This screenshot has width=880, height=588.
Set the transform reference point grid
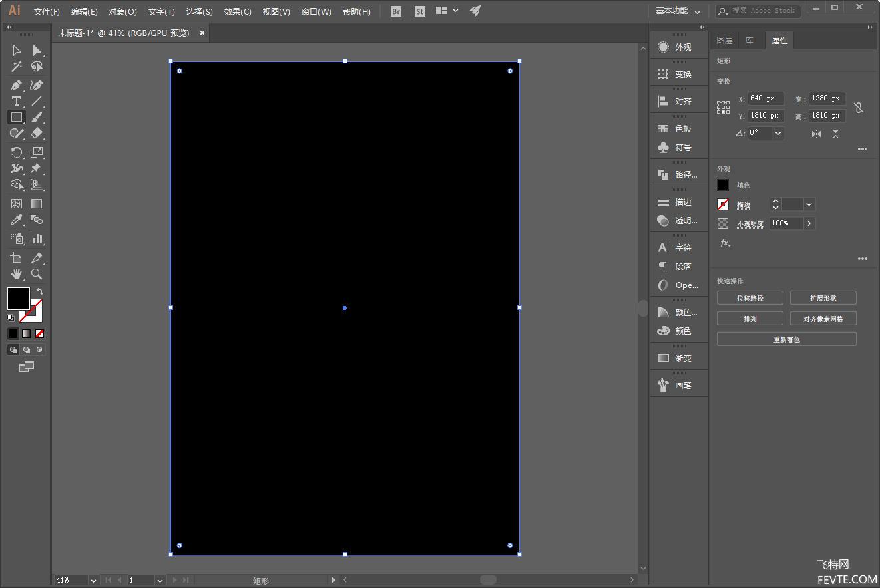(723, 107)
